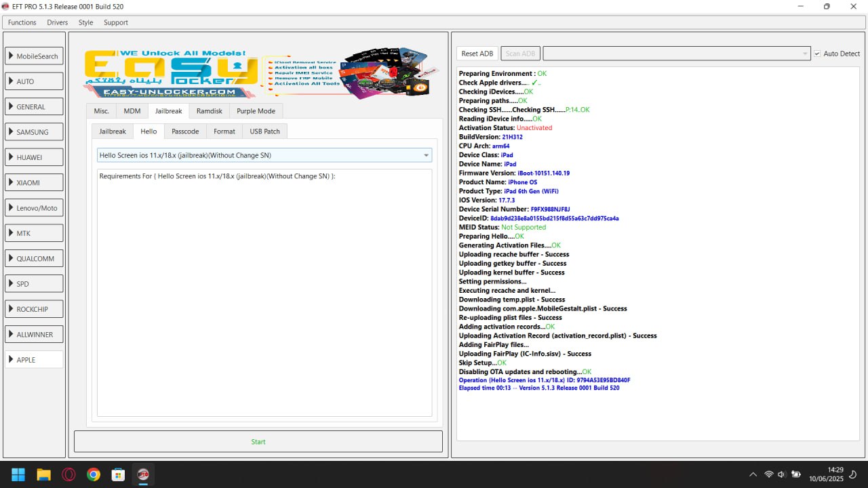Select the APPLE sidebar section
The height and width of the screenshot is (488, 868).
[34, 360]
